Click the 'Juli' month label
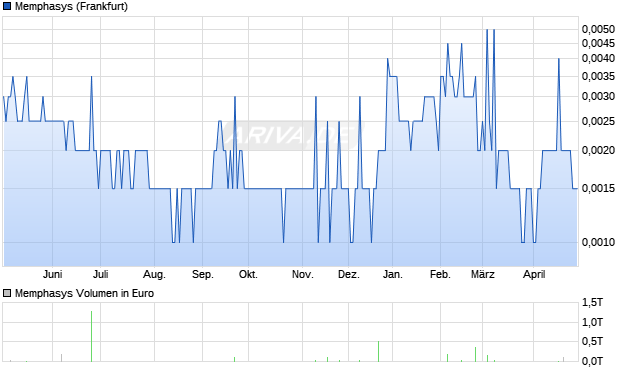The width and height of the screenshot is (620, 371). click(100, 274)
